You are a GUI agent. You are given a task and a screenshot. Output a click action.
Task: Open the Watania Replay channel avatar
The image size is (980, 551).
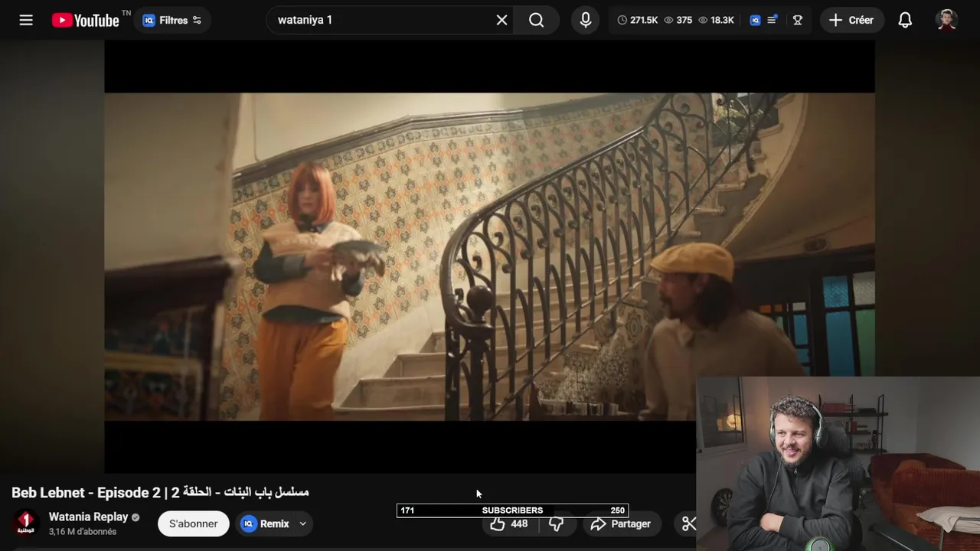click(x=25, y=523)
